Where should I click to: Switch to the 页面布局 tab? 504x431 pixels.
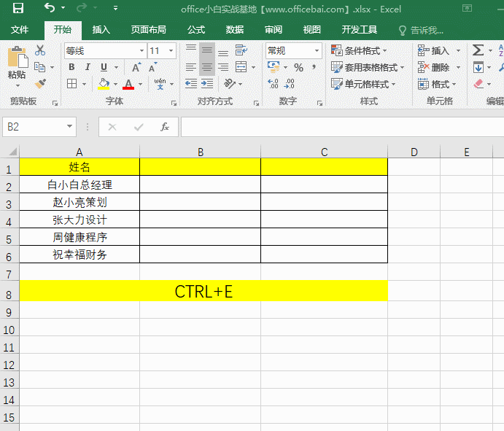coord(148,30)
